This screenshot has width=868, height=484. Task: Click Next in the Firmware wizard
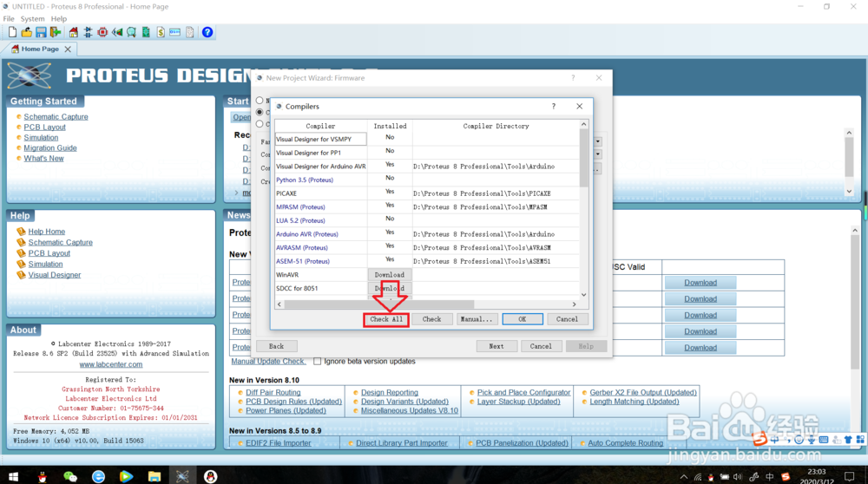point(496,346)
